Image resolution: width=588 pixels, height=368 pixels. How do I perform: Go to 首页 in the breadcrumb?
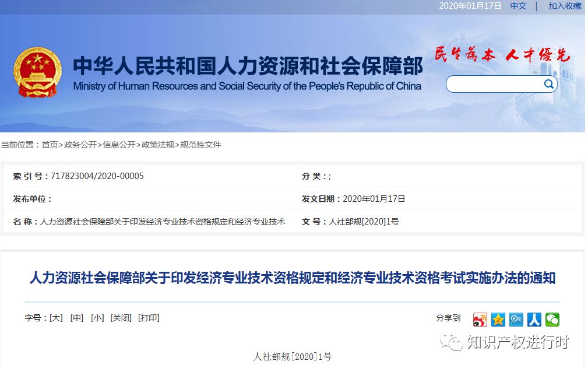coord(50,145)
